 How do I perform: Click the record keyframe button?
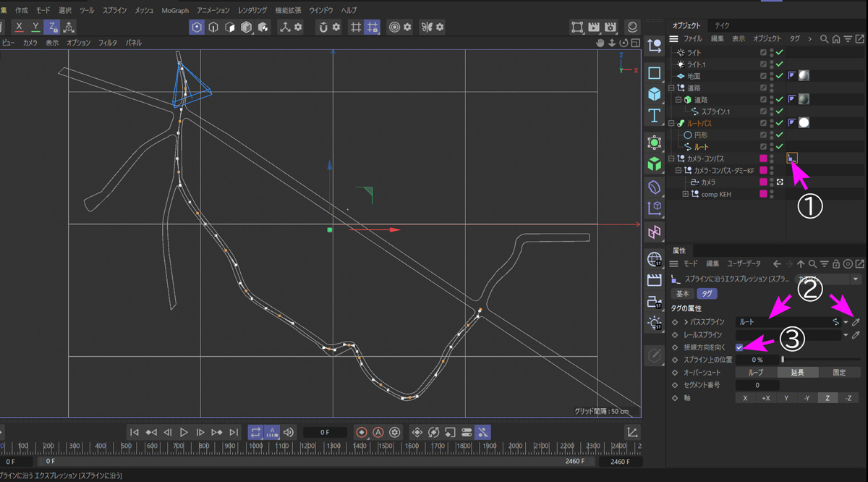(362, 432)
